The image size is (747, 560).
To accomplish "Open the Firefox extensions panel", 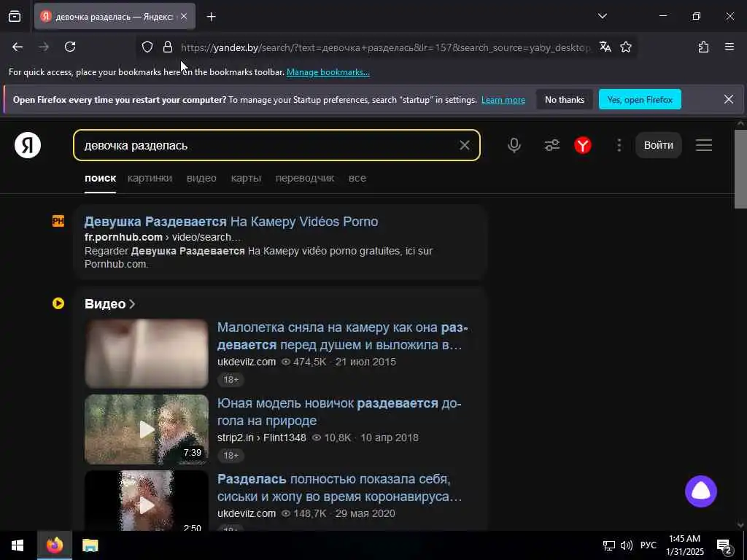I will (703, 47).
